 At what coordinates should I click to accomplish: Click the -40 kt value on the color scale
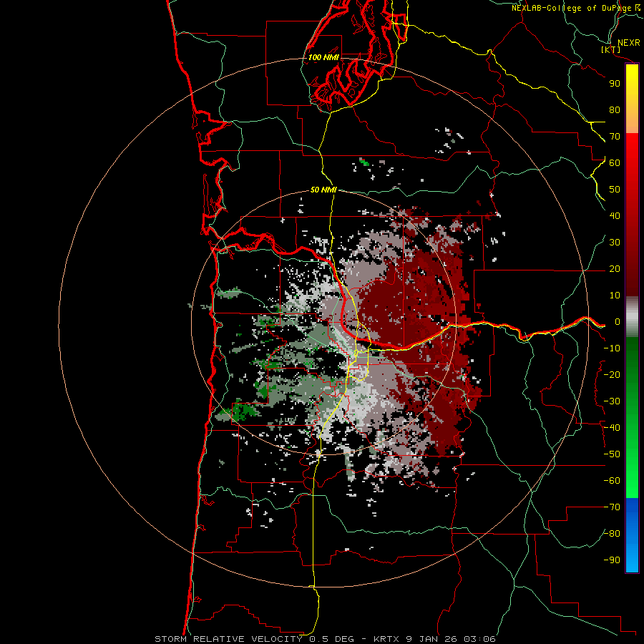tap(612, 428)
